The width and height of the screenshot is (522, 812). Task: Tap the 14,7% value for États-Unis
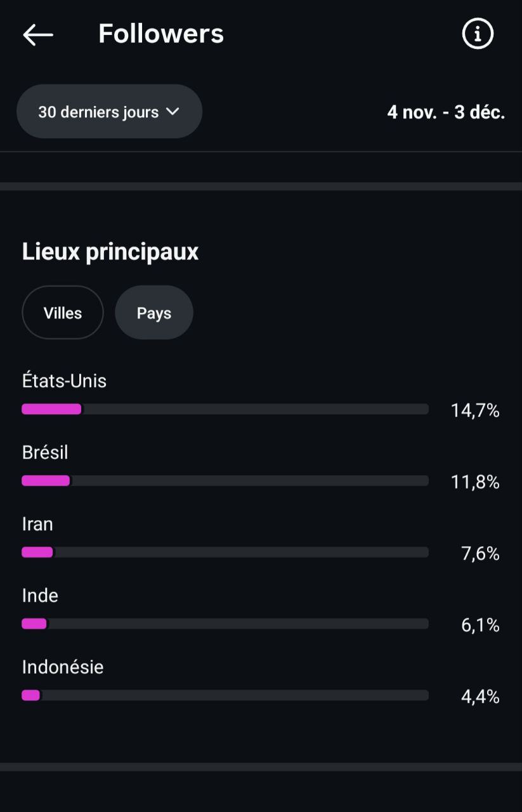click(x=475, y=411)
